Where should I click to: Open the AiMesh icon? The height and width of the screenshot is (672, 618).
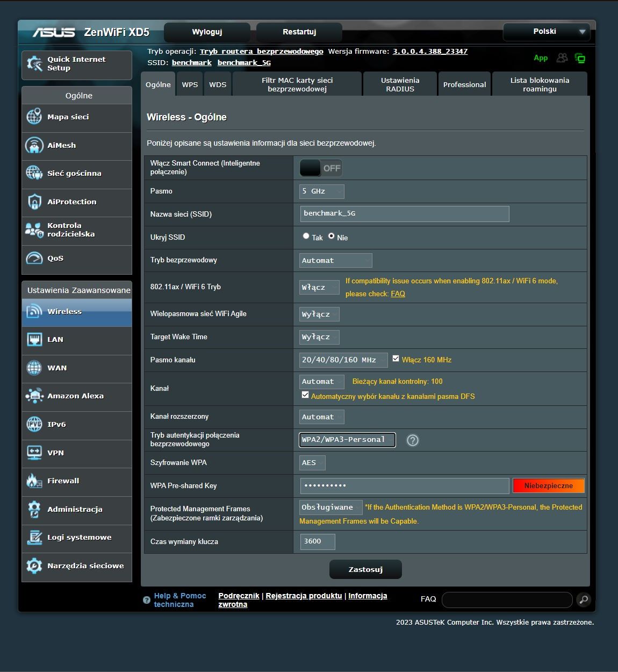[x=34, y=145]
